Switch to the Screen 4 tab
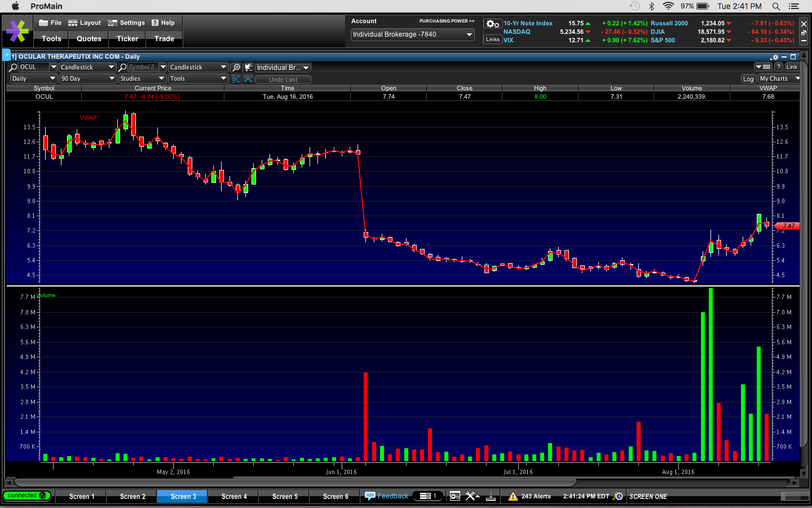The image size is (812, 508). point(234,497)
